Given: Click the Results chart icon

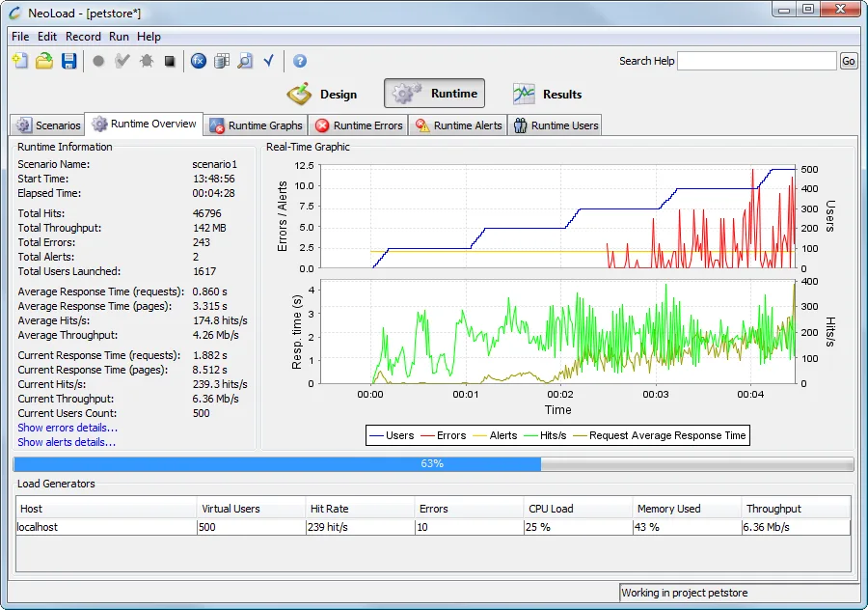Looking at the screenshot, I should click(x=523, y=94).
